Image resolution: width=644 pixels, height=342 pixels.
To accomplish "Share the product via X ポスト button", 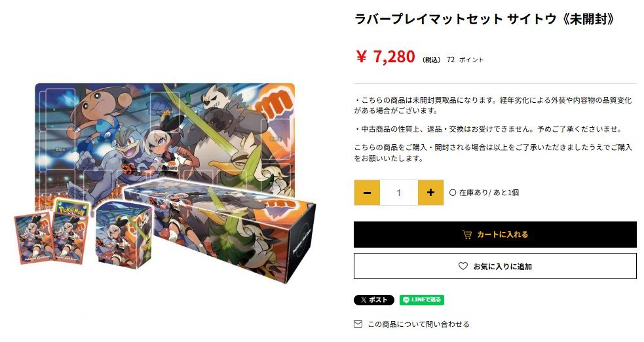I will [x=373, y=299].
